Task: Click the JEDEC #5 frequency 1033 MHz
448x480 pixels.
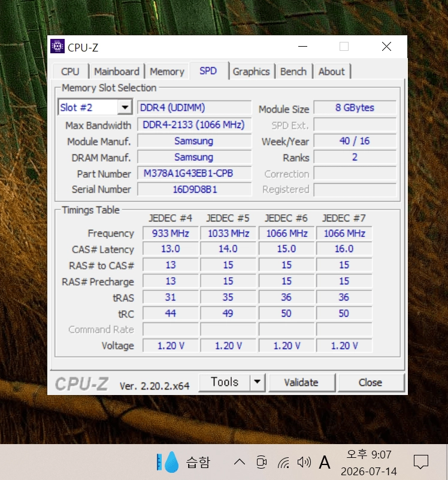Action: click(228, 233)
